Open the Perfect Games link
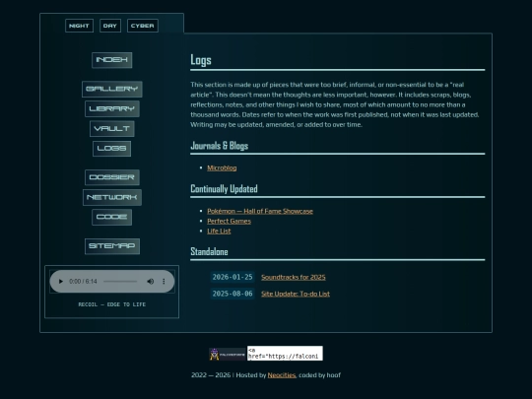This screenshot has height=399, width=532. click(229, 222)
